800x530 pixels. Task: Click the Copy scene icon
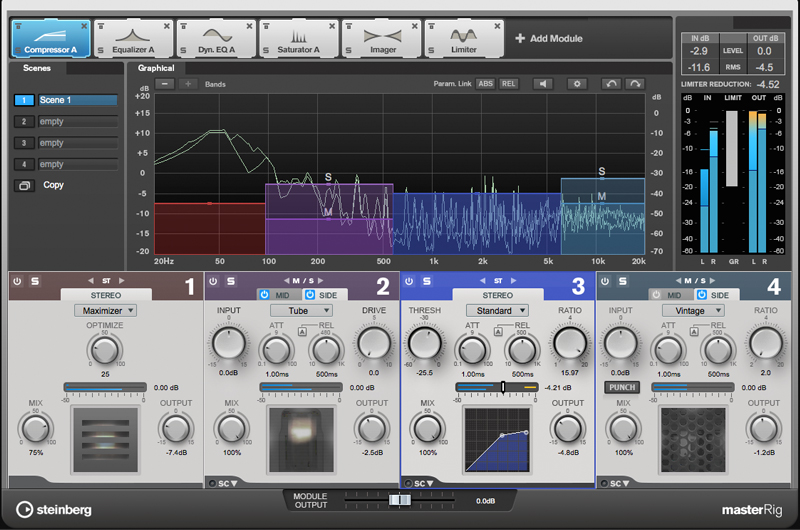tap(24, 185)
